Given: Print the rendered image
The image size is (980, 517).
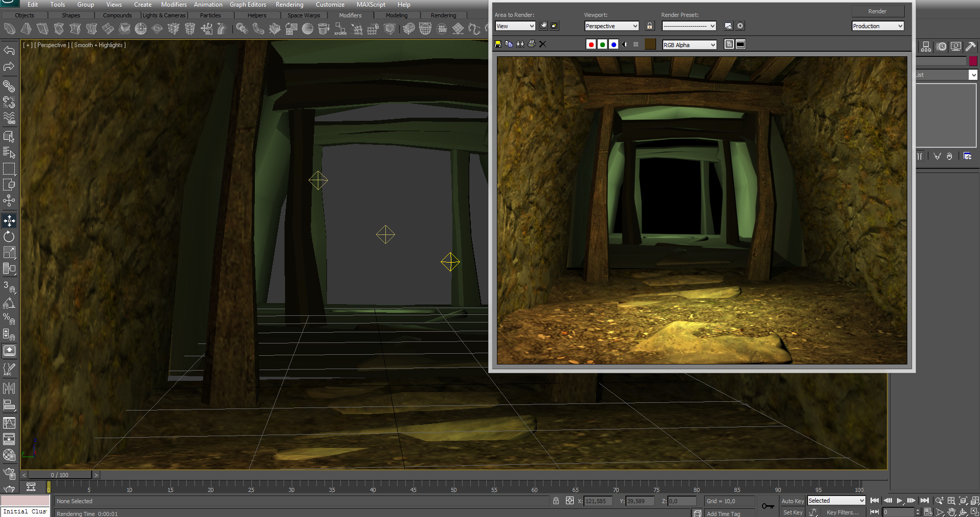Looking at the screenshot, I should pos(531,45).
